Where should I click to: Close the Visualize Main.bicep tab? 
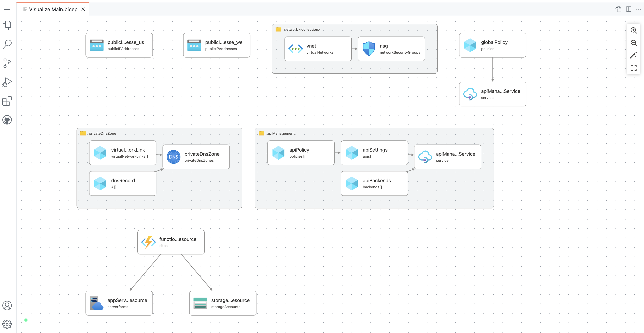coord(83,9)
